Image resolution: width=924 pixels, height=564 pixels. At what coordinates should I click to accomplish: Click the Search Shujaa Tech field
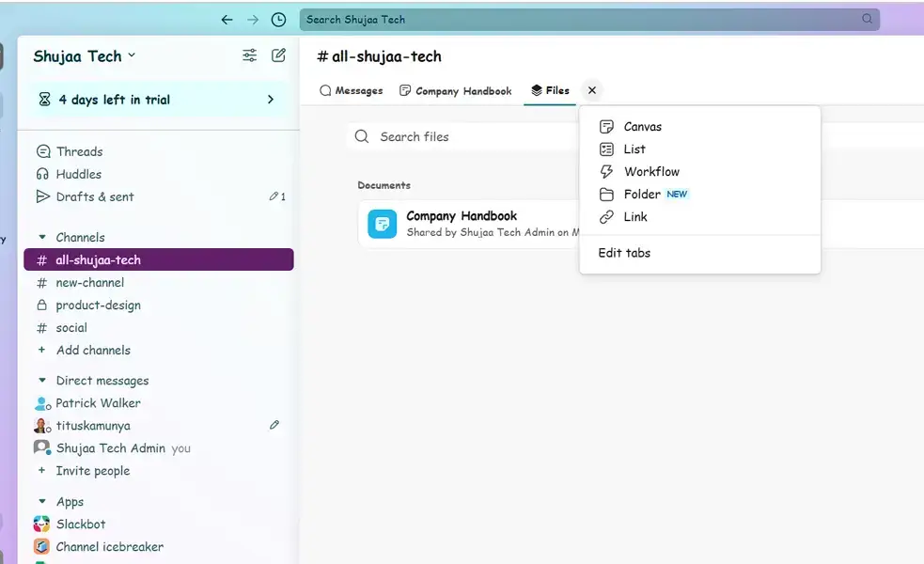[x=590, y=20]
